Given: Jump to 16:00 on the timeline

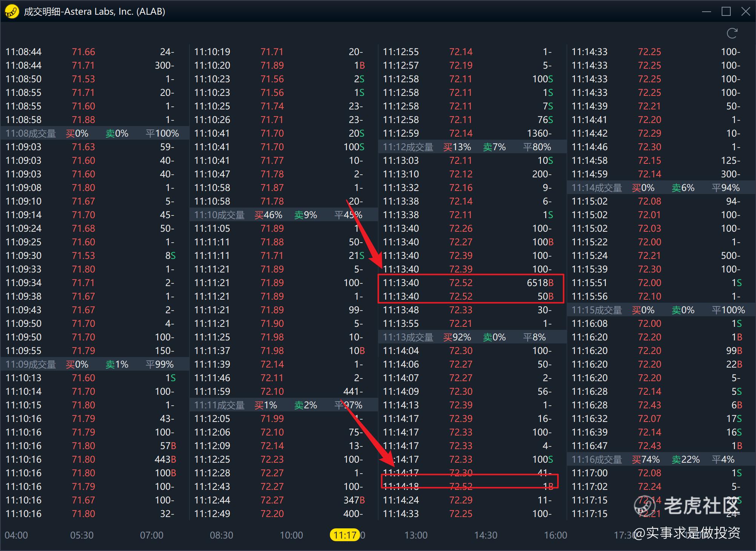Looking at the screenshot, I should pos(556,535).
